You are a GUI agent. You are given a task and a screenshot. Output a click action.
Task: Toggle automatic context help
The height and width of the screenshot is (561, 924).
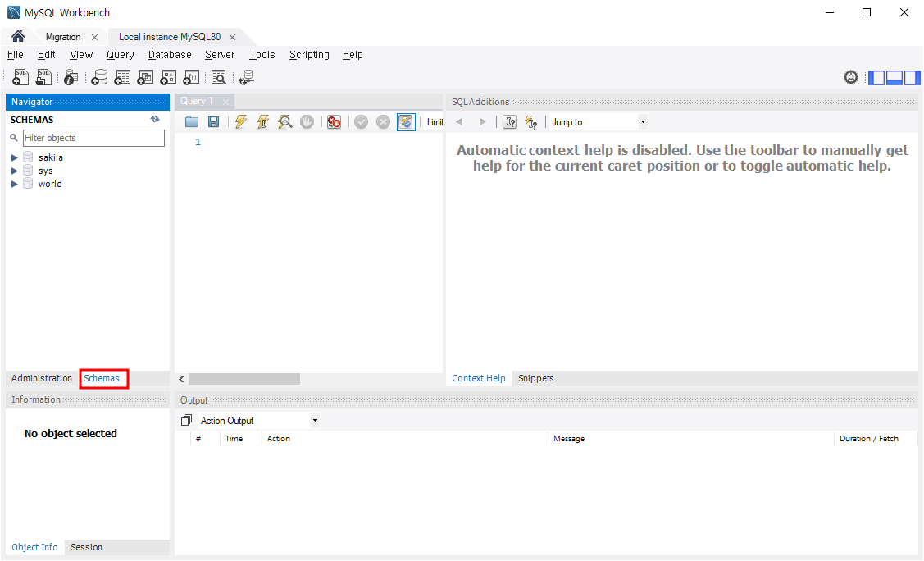point(531,122)
